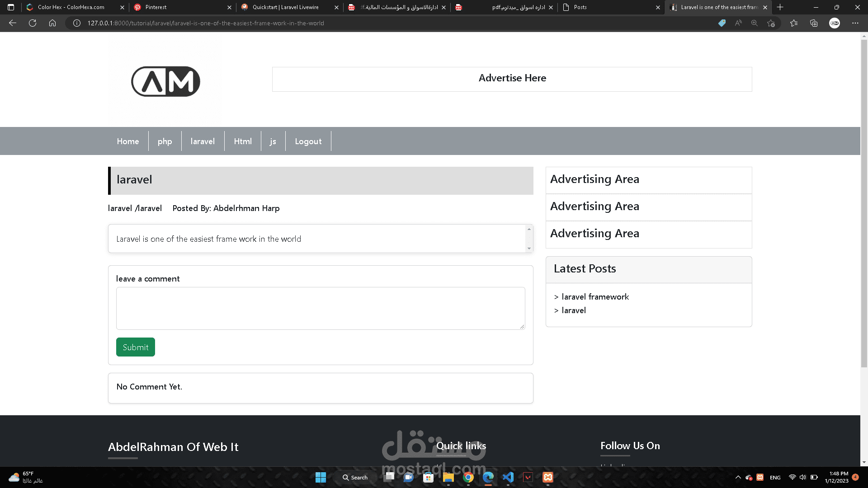
Task: Reload the page with the refresh icon
Action: pos(33,23)
